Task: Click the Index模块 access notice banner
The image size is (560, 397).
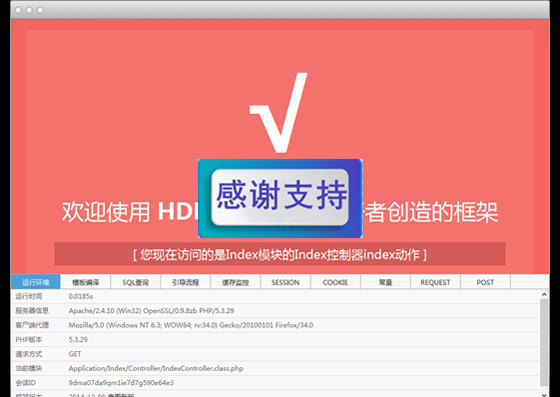Action: coord(280,254)
